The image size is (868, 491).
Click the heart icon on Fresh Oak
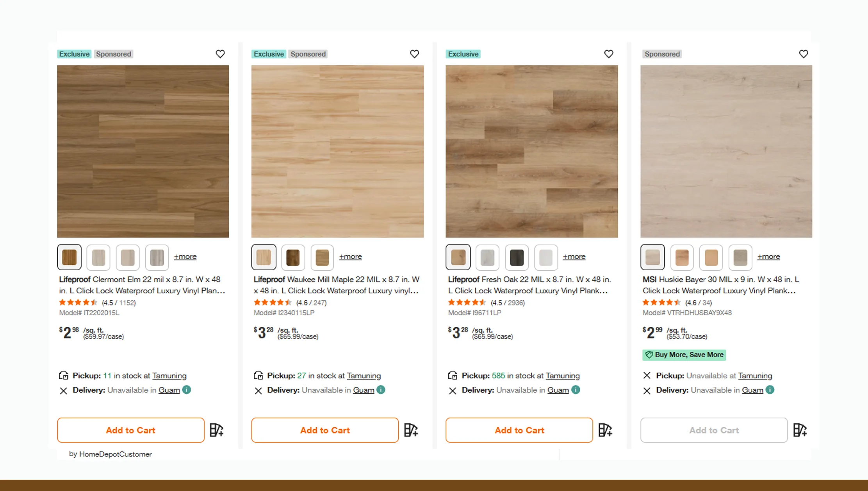tap(609, 54)
